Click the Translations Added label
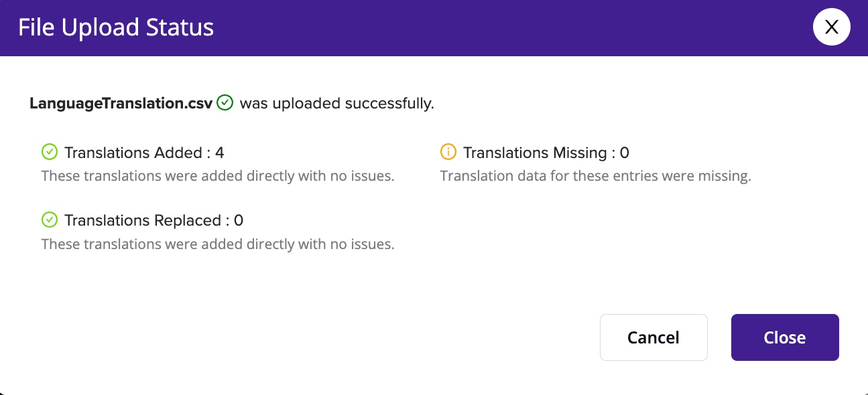 [133, 153]
